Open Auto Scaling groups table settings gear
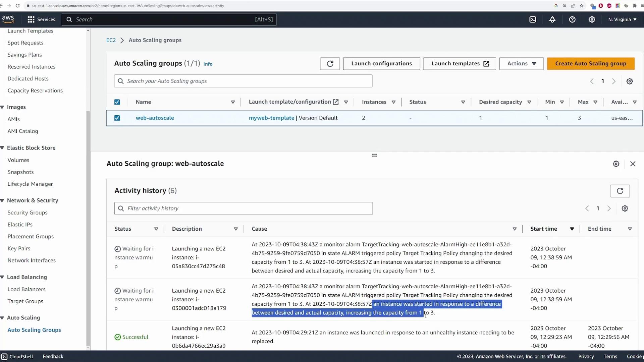The width and height of the screenshot is (644, 362). coord(630,81)
